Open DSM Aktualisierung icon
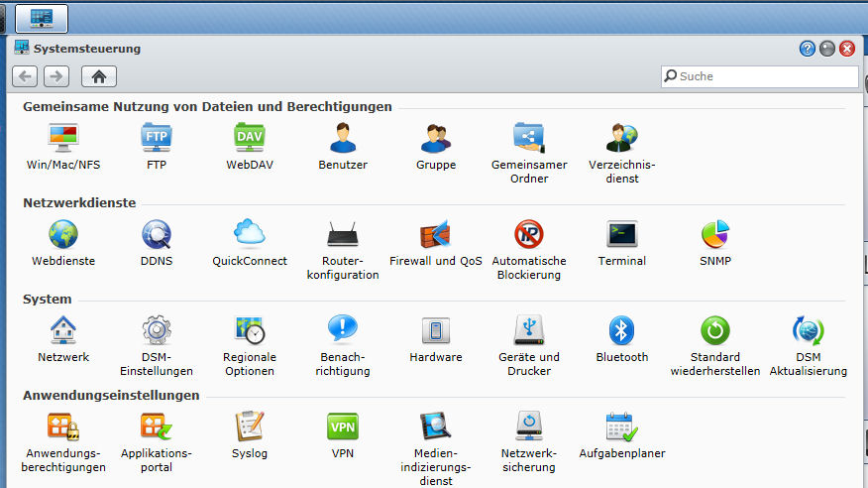The height and width of the screenshot is (488, 868). point(809,330)
